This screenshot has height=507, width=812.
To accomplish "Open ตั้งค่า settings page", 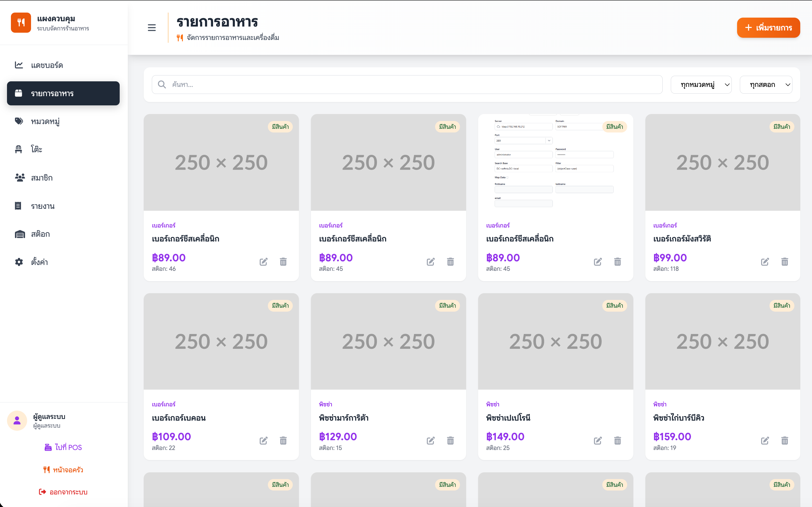I will pos(39,262).
